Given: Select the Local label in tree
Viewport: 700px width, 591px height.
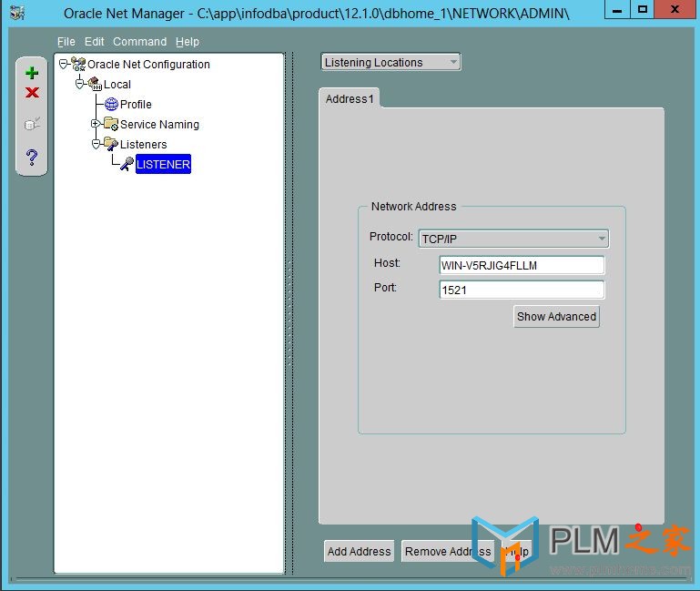Looking at the screenshot, I should pos(117,85).
